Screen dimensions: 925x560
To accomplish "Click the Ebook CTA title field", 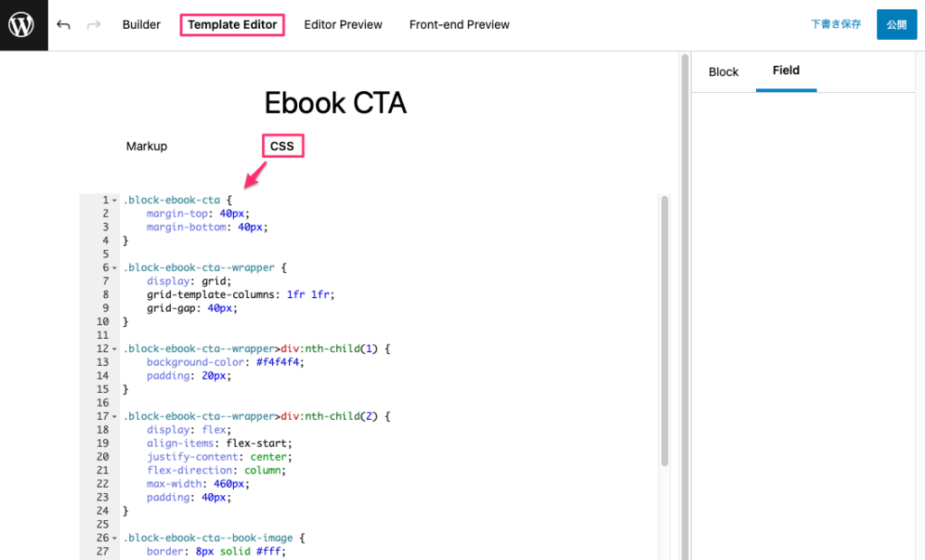I will (335, 104).
